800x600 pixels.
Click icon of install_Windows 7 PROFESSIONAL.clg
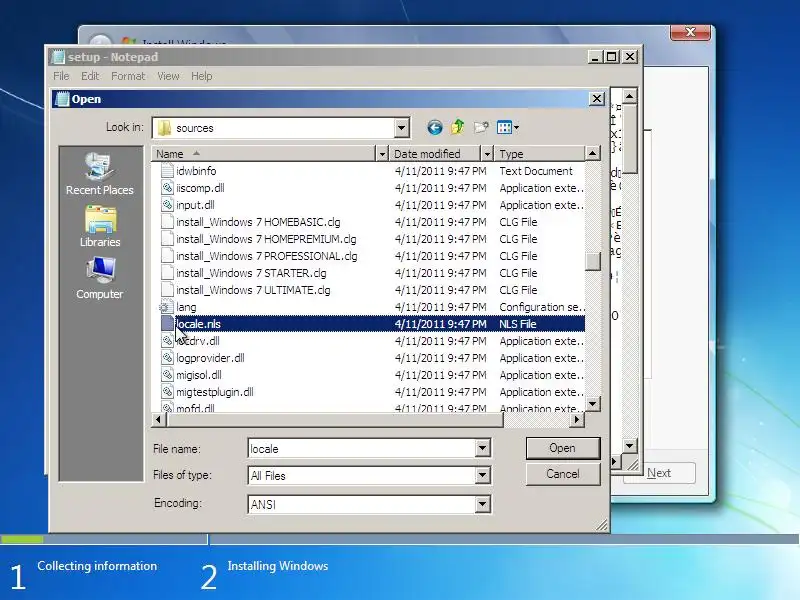tap(167, 256)
